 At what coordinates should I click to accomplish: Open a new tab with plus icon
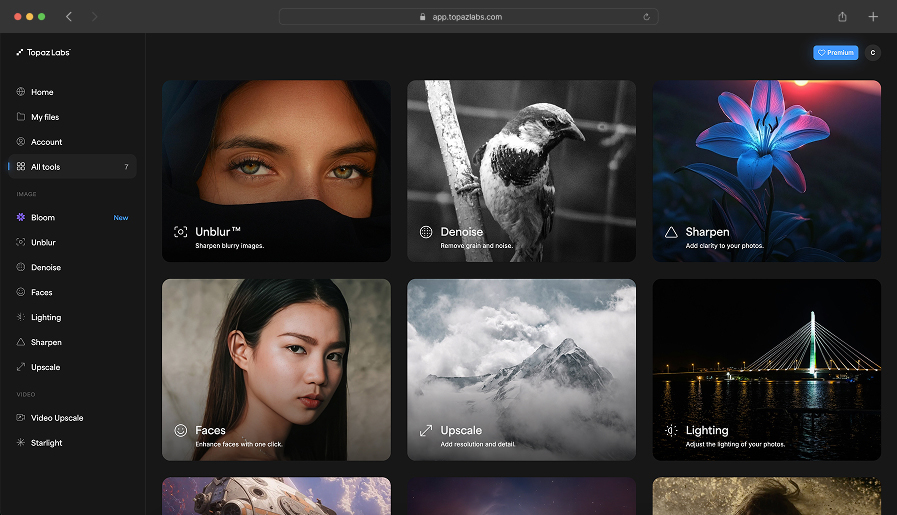[873, 17]
